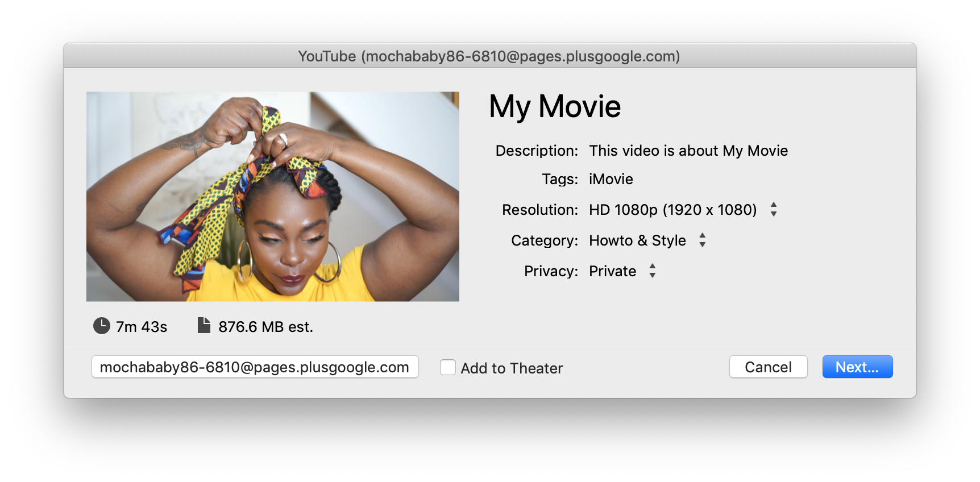Click the My Movie title field
Viewport: 980px width, 482px height.
click(x=555, y=107)
